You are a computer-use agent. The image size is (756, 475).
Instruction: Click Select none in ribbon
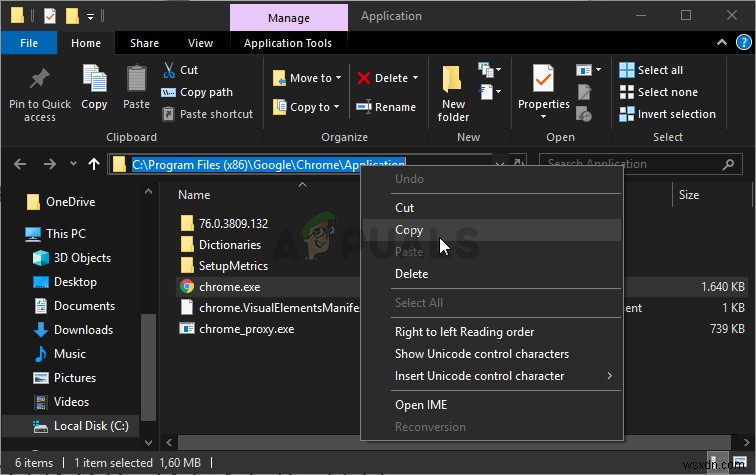pos(659,92)
